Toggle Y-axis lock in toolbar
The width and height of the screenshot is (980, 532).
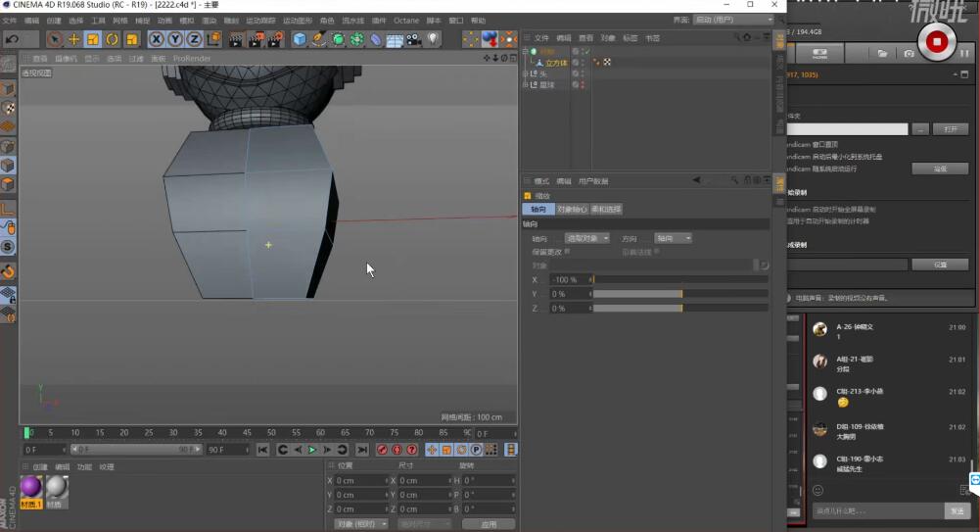[x=175, y=39]
